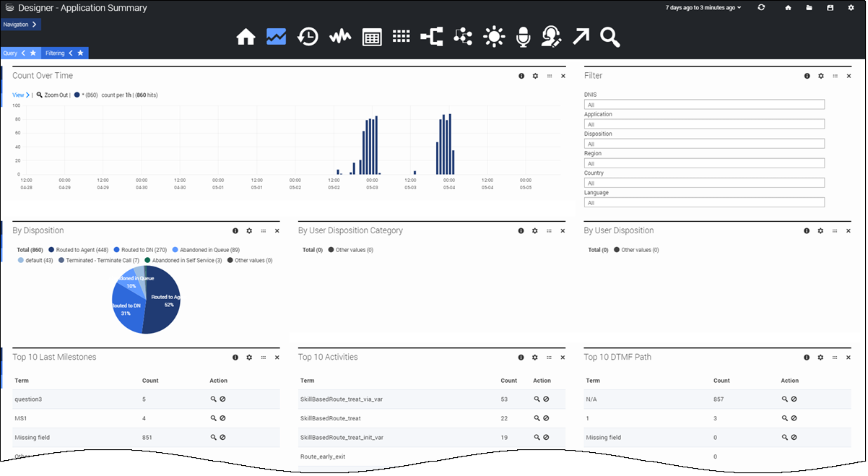Open the magnifier search icon in toolbar
This screenshot has height=476, width=868.
click(610, 37)
